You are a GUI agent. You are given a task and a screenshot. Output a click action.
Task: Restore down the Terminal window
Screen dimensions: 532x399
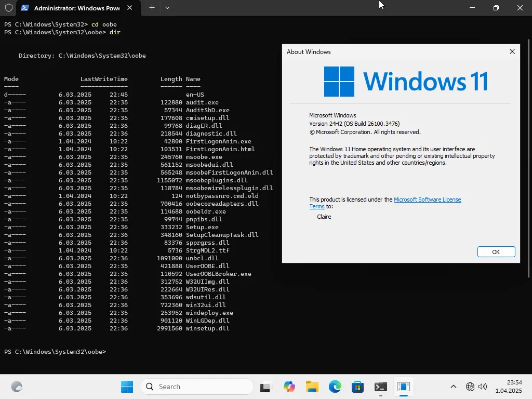point(496,8)
